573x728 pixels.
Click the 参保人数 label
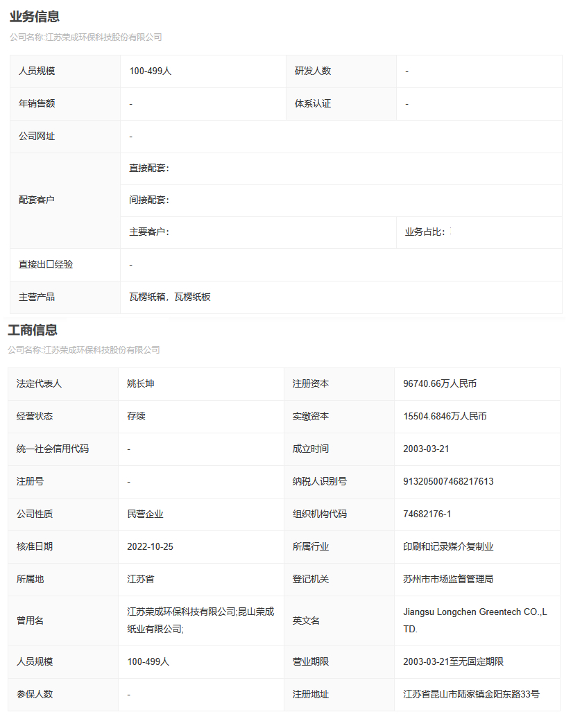click(35, 694)
